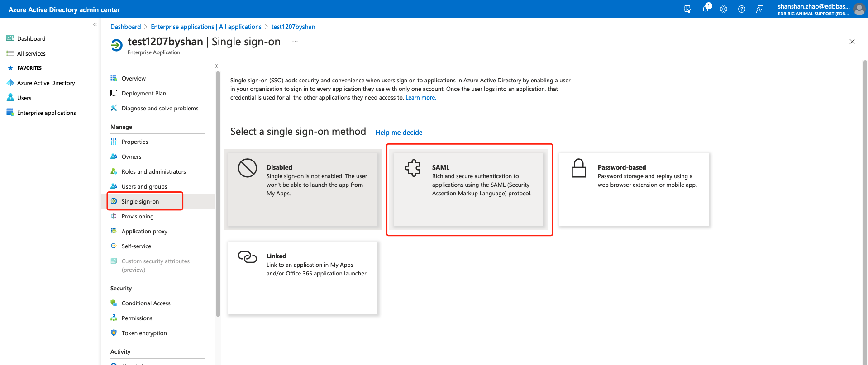Click the Self-service icon
The image size is (868, 365).
pyautogui.click(x=114, y=246)
